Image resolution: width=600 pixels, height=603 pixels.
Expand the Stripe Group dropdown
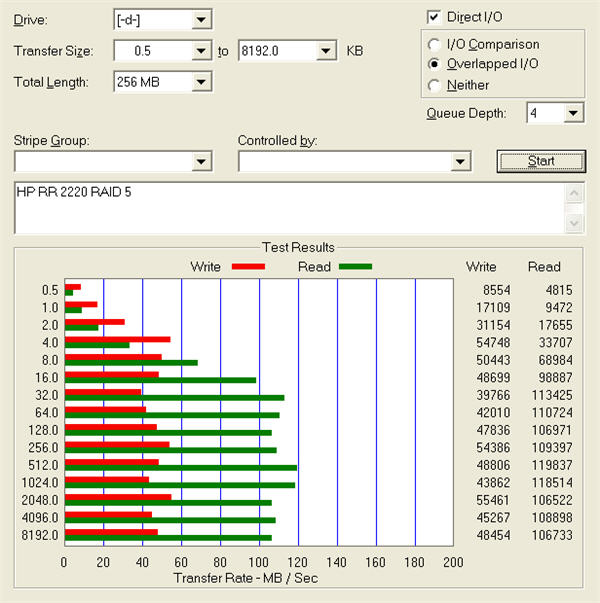coord(201,162)
